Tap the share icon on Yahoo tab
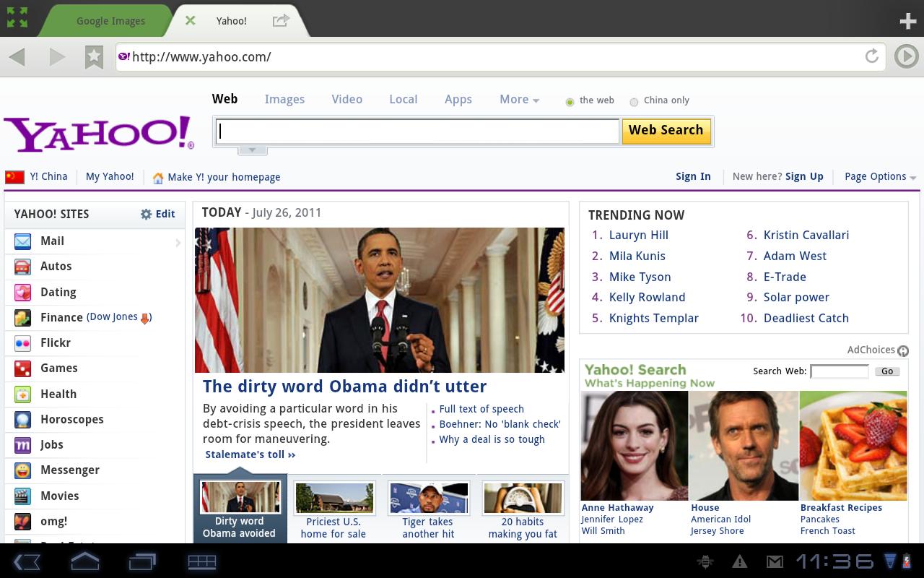Image resolution: width=924 pixels, height=578 pixels. pos(281,21)
